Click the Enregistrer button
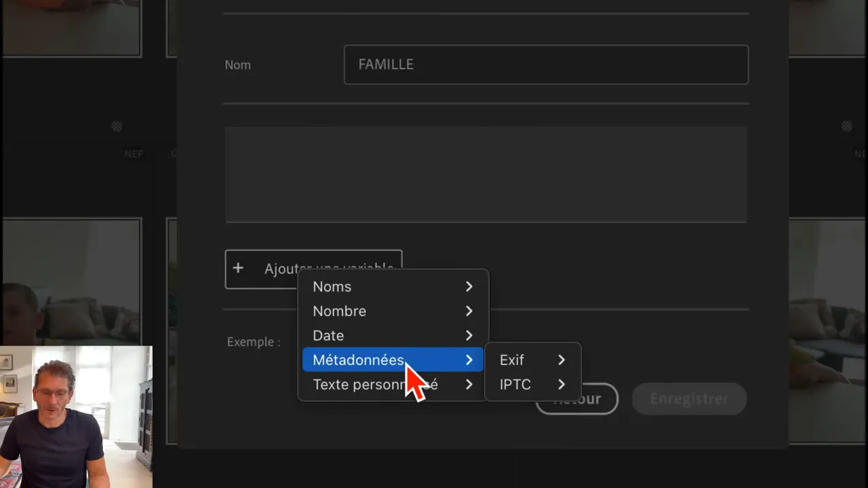This screenshot has height=488, width=868. [x=689, y=399]
